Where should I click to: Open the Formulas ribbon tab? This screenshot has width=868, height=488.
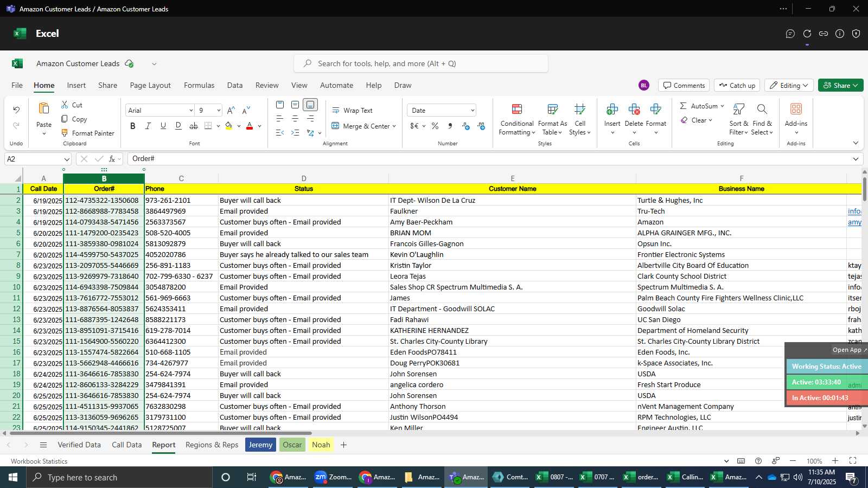coord(199,85)
